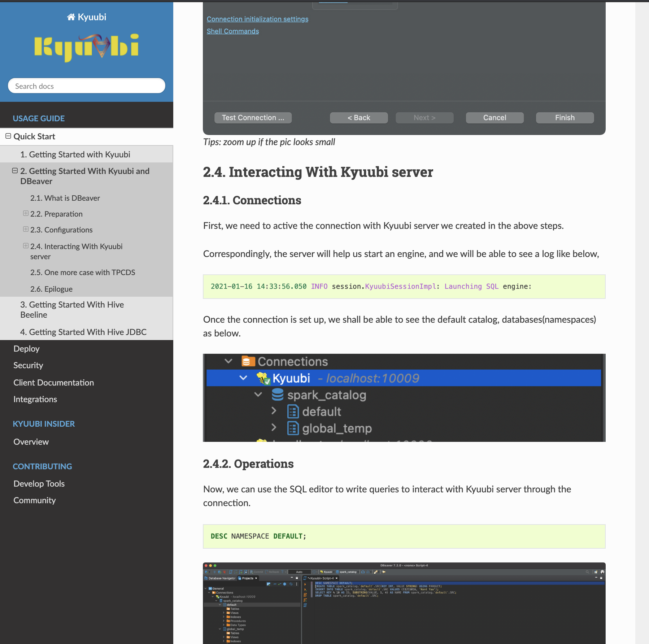Image resolution: width=649 pixels, height=644 pixels.
Task: Collapse the spark_catalog chevron
Action: click(258, 394)
